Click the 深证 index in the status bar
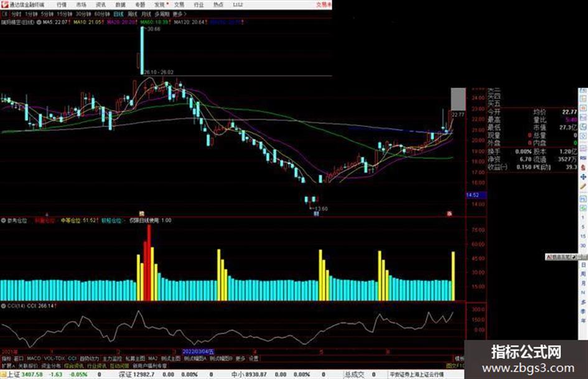 [x=126, y=375]
